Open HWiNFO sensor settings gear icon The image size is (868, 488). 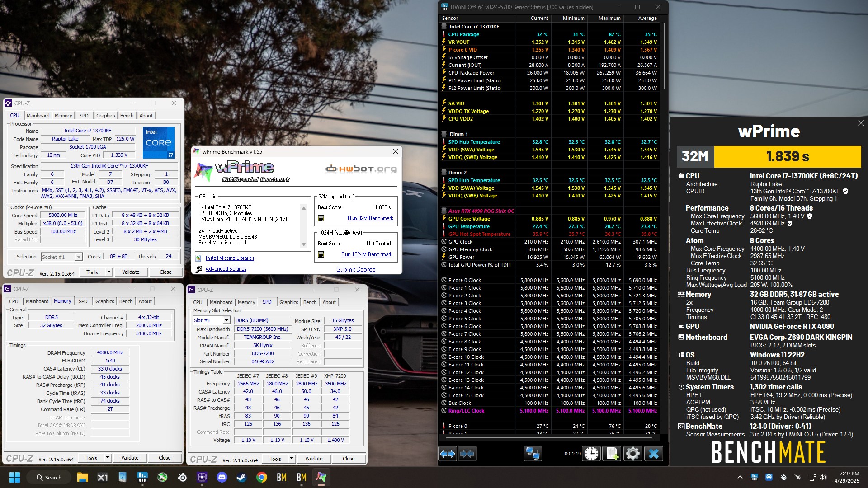(x=633, y=454)
